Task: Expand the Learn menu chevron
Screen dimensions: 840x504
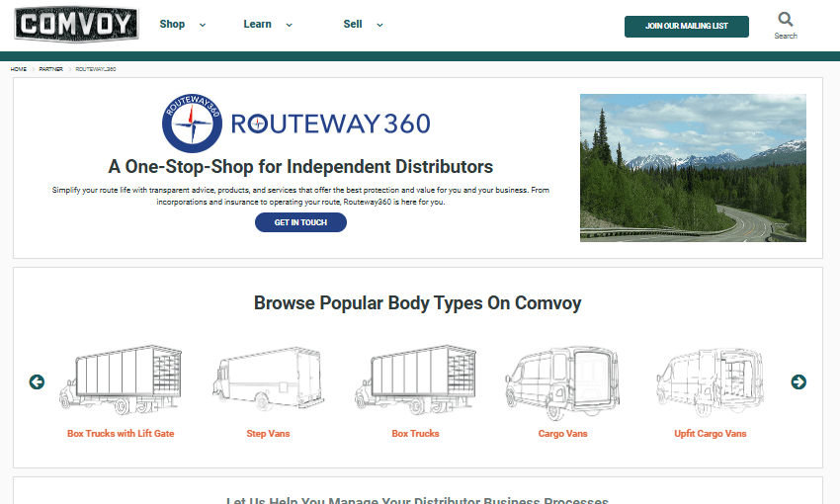Action: tap(290, 25)
